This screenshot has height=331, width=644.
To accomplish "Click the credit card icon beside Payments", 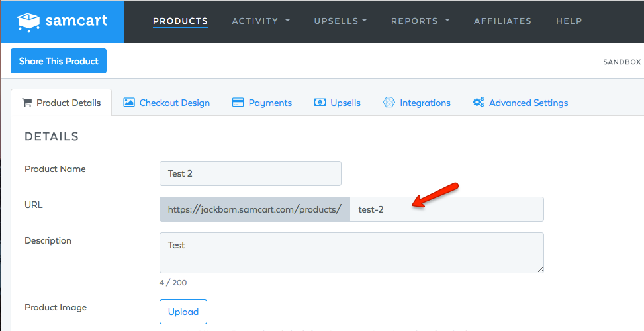I will (x=238, y=102).
